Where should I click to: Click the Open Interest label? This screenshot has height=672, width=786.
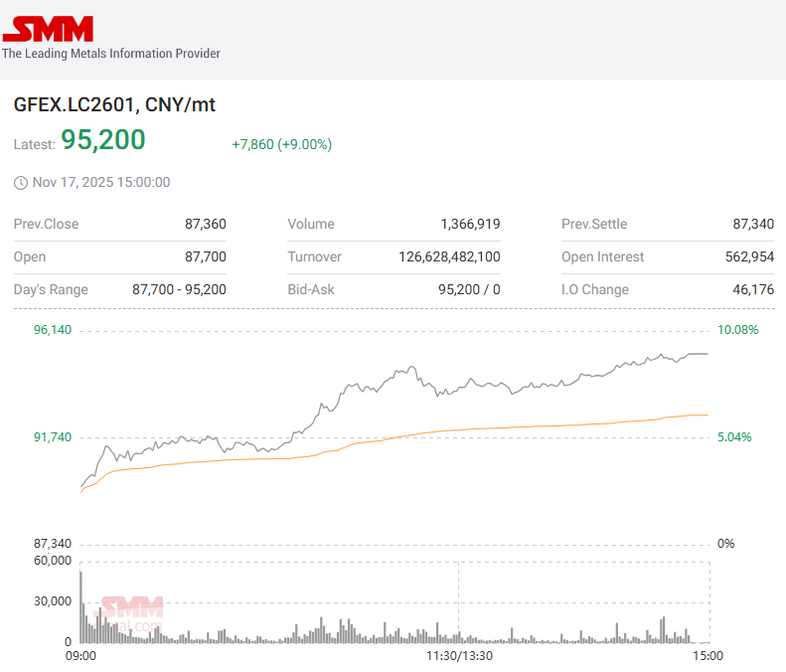click(602, 256)
